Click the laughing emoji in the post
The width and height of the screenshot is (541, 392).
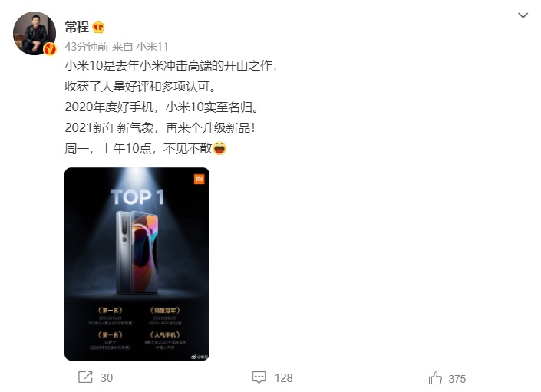point(219,148)
